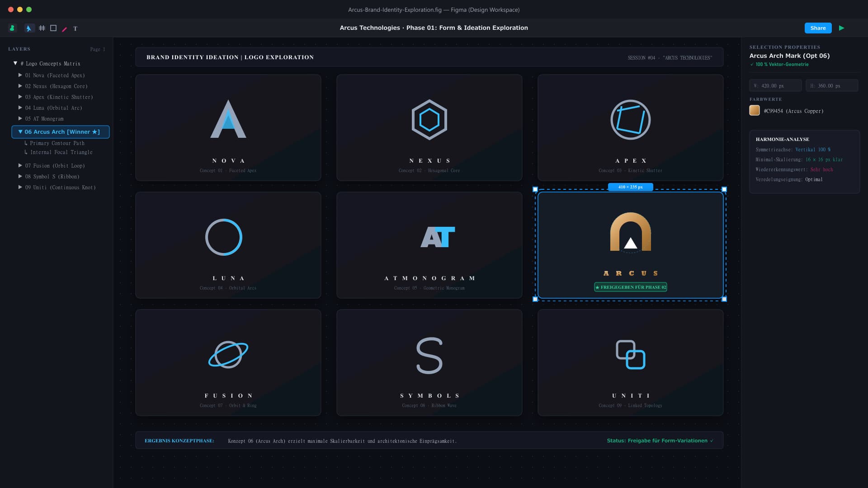868x488 pixels.
Task: Collapse the 06 Arcus Arch layer
Action: (20, 132)
